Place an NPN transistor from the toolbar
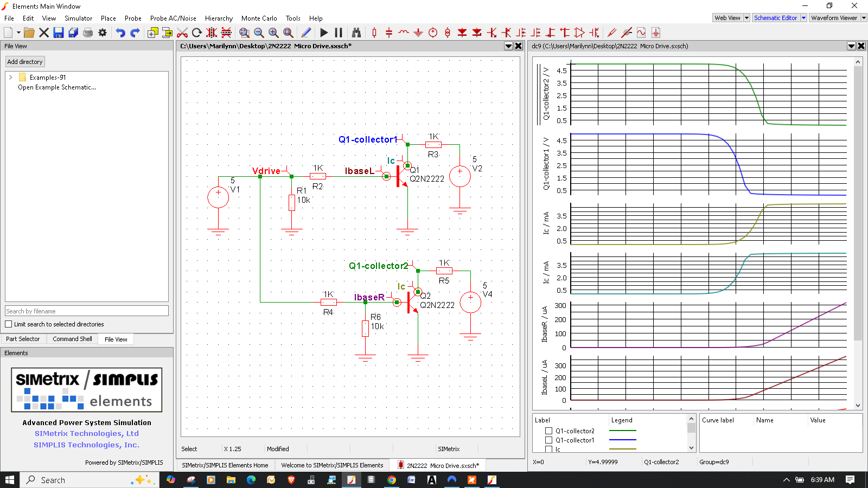 coord(492,33)
